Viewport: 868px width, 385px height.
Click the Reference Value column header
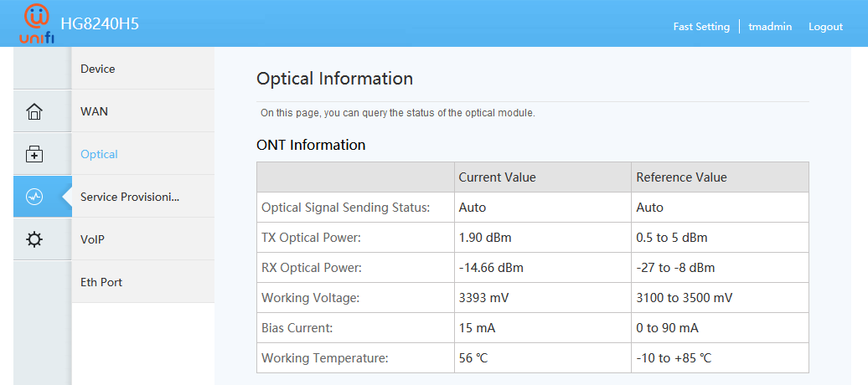681,177
